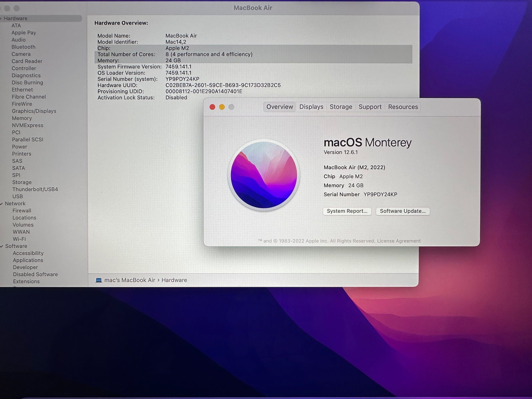Open the Support tab
Viewport: 532px width, 399px height.
tap(370, 107)
